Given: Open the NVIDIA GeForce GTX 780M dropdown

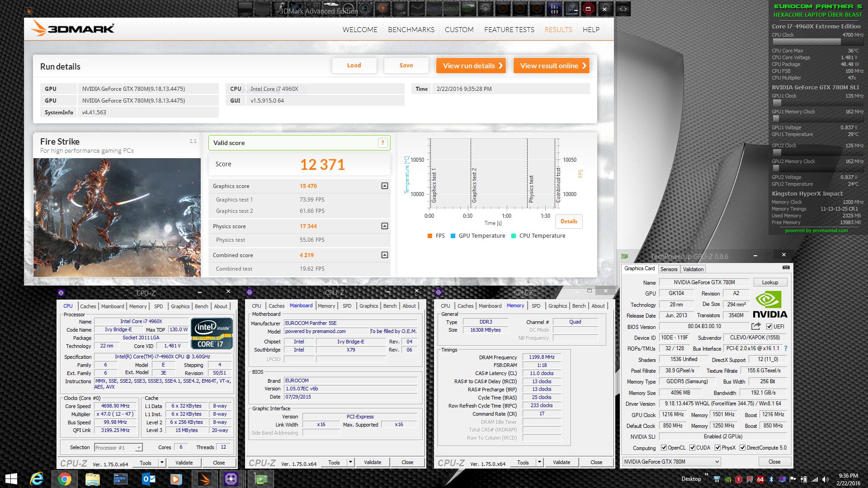Looking at the screenshot, I should 671,461.
